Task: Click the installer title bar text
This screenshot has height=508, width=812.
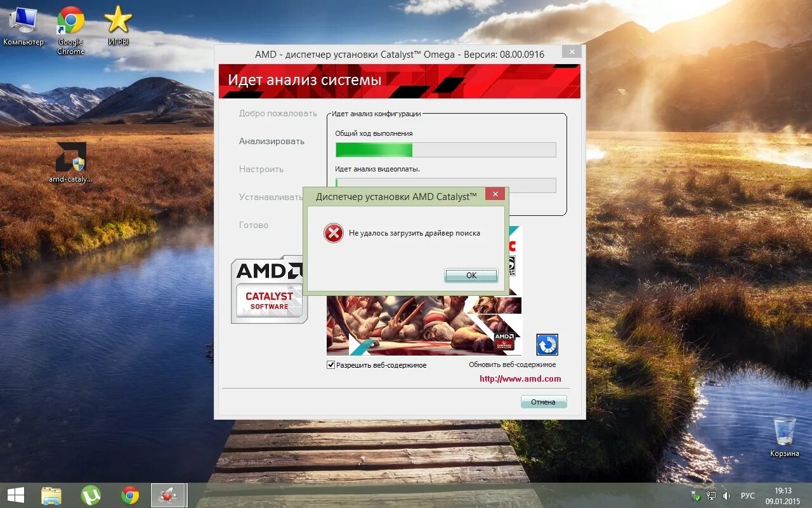Action: 400,55
